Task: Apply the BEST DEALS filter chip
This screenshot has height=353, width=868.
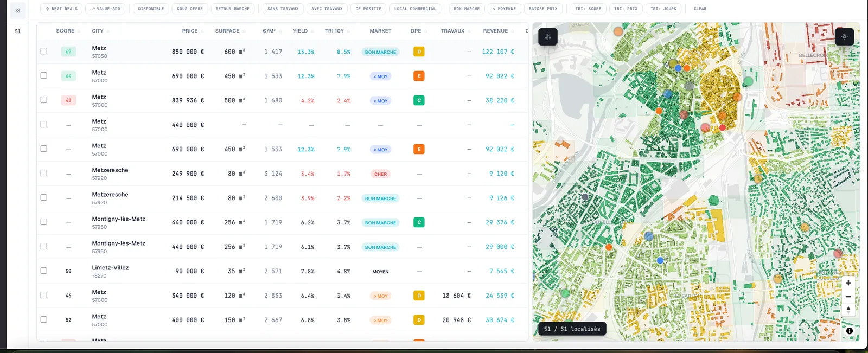Action: [61, 9]
